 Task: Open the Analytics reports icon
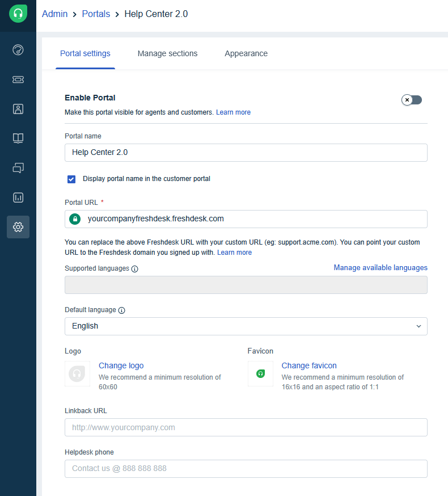(18, 197)
